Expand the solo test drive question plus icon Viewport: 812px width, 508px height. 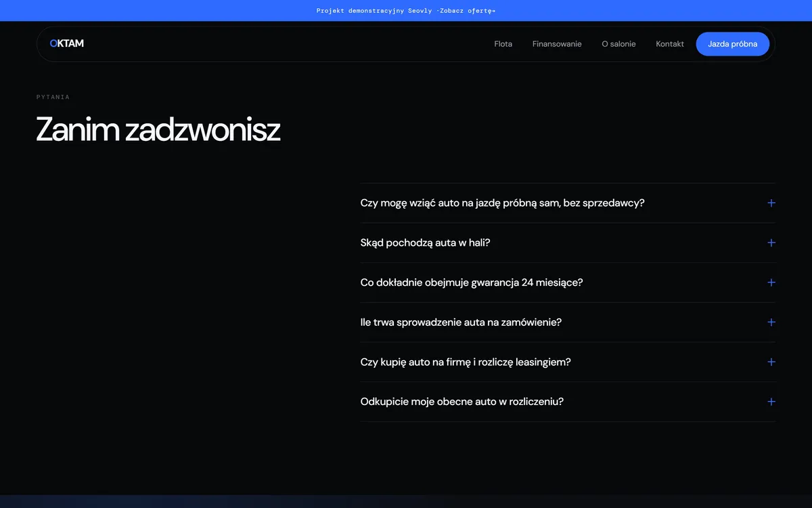771,203
